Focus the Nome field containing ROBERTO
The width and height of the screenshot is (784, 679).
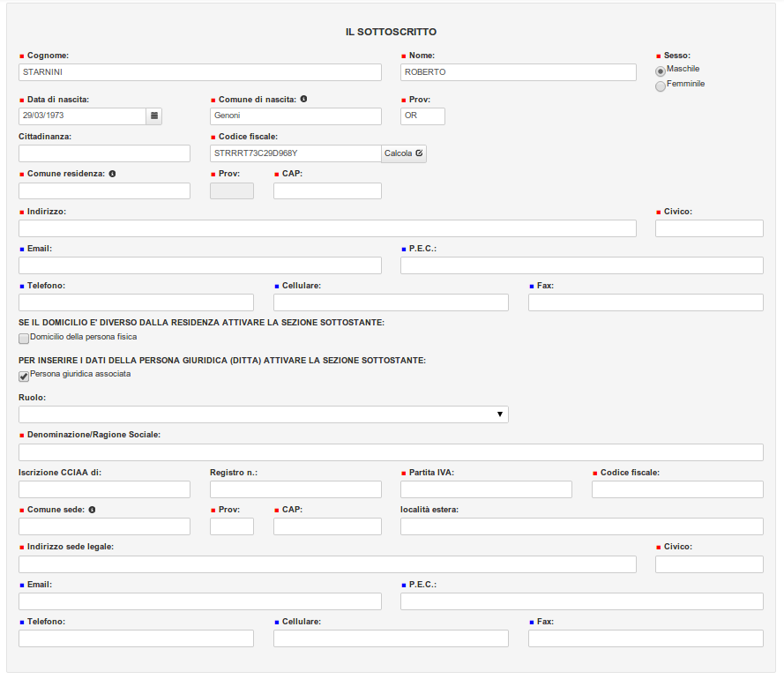519,72
